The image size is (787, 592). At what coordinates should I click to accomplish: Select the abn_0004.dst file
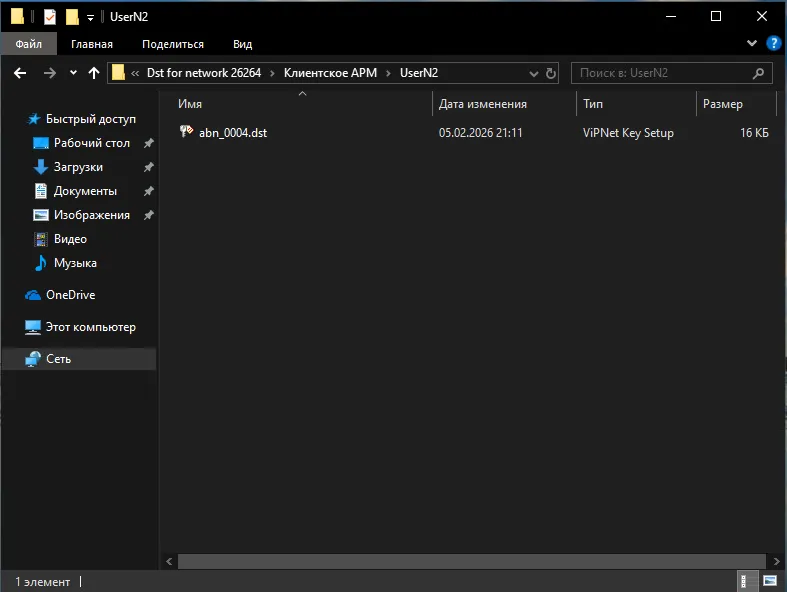point(232,133)
